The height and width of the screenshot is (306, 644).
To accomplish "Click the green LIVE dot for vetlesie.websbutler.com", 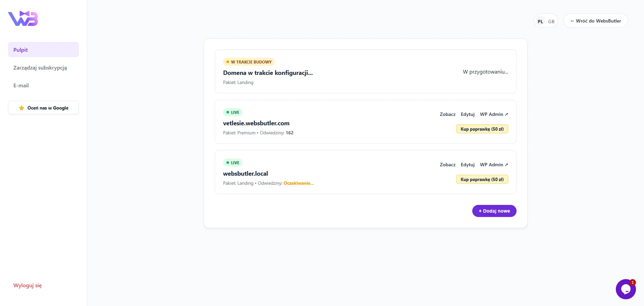I will (x=228, y=112).
